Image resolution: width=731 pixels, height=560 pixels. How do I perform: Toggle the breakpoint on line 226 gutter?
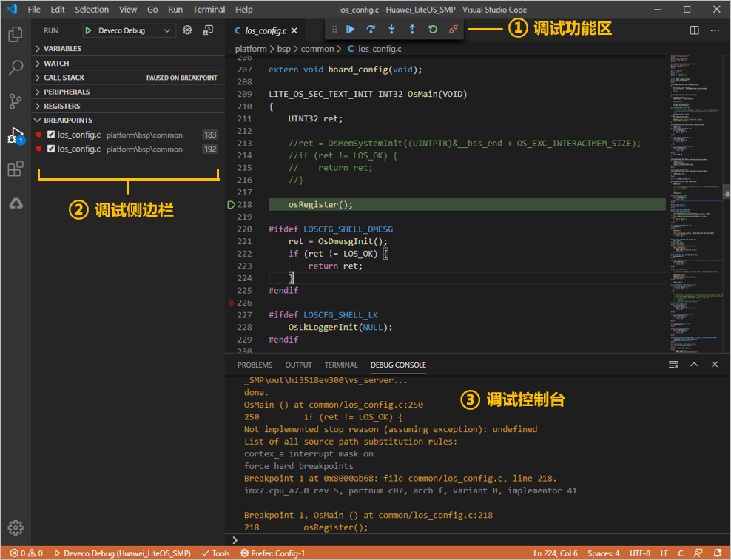[231, 303]
